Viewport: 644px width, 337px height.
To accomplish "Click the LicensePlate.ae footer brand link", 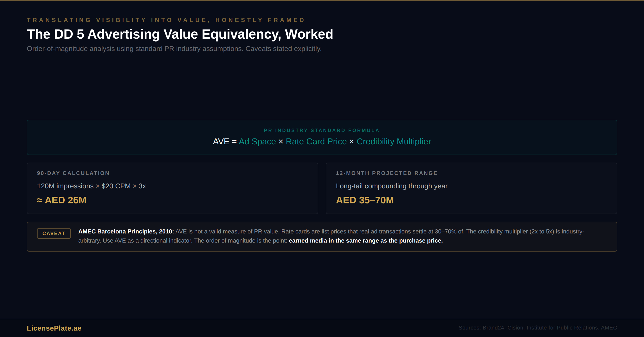I will [54, 328].
